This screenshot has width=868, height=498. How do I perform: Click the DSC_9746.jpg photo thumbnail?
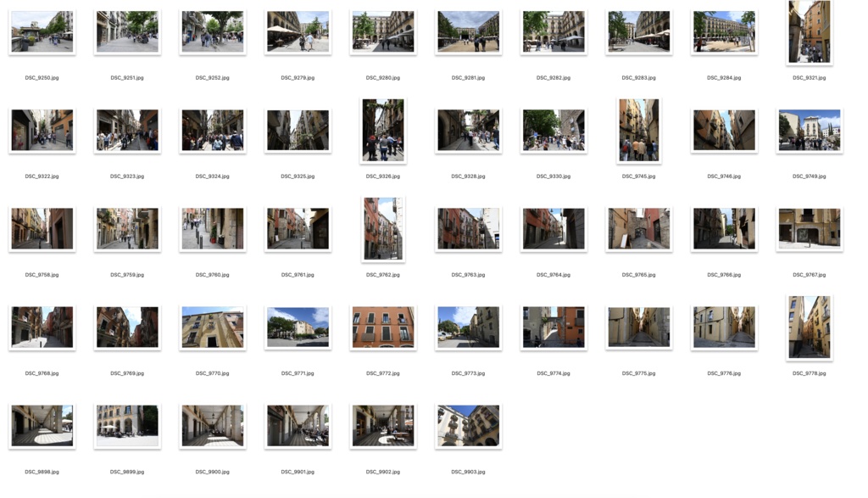click(x=724, y=131)
